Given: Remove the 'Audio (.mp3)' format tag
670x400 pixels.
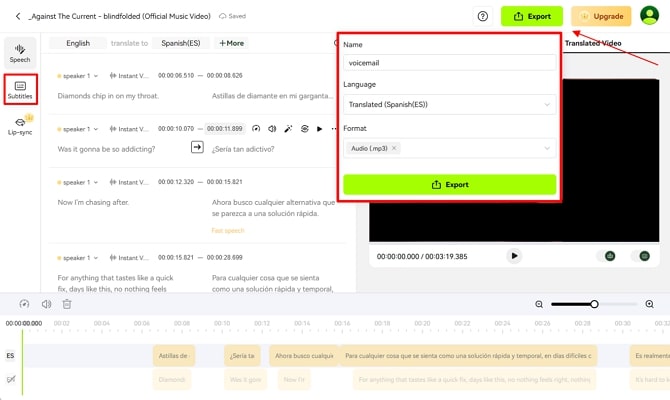Looking at the screenshot, I should coord(394,148).
